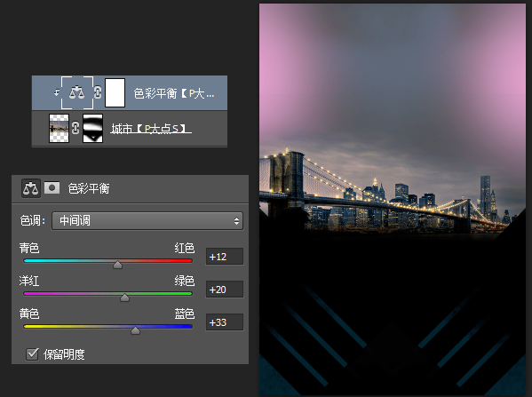The height and width of the screenshot is (397, 532).
Task: Click the 洋红–绿色 slider handle
Action: [x=124, y=298]
